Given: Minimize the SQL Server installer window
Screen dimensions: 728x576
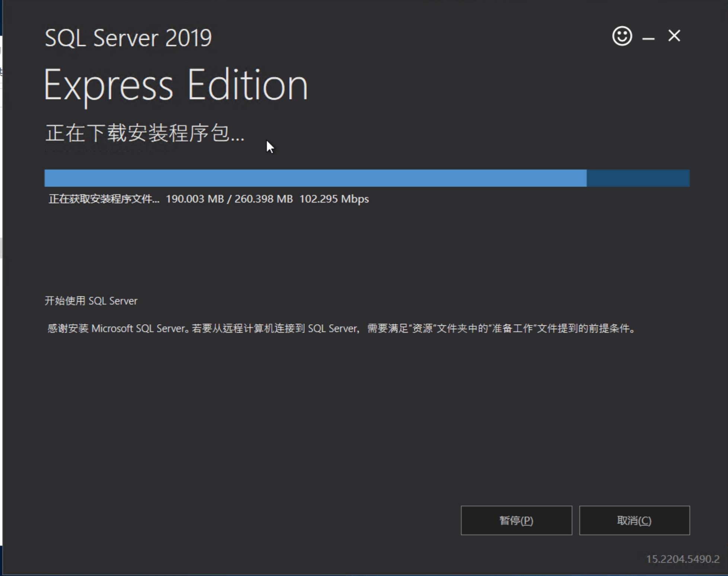Looking at the screenshot, I should click(648, 38).
